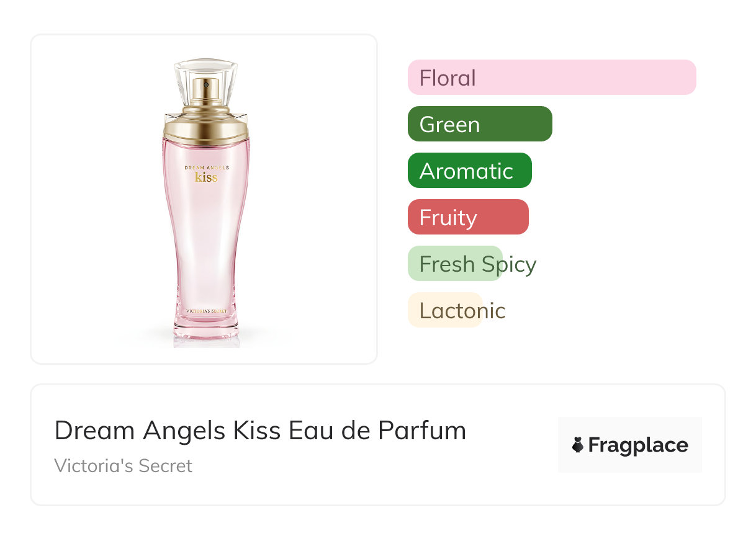Select the Lactonic accord bar

(x=444, y=310)
